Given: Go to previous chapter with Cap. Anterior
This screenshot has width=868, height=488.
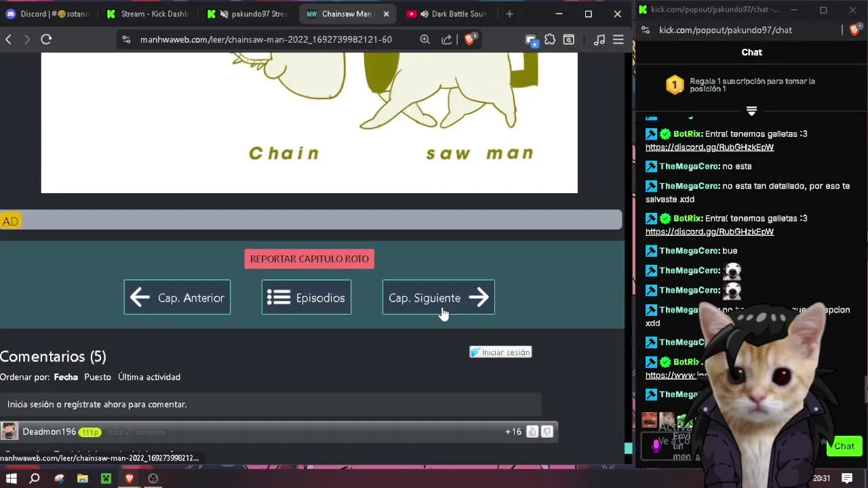Looking at the screenshot, I should (177, 298).
